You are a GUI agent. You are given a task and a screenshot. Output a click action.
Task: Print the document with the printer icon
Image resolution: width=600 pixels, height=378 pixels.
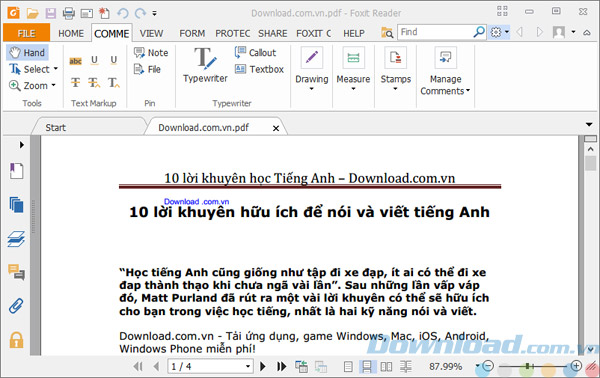[68, 13]
